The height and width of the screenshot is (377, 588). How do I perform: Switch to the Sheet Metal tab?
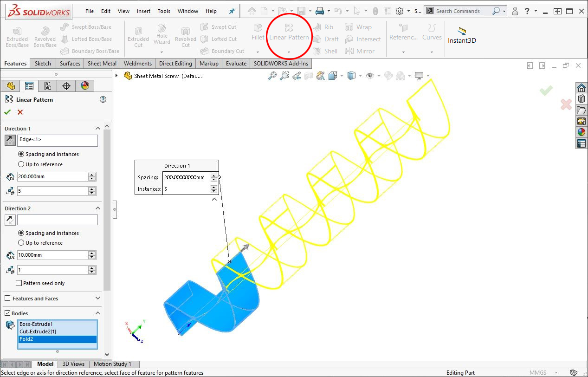tap(102, 64)
